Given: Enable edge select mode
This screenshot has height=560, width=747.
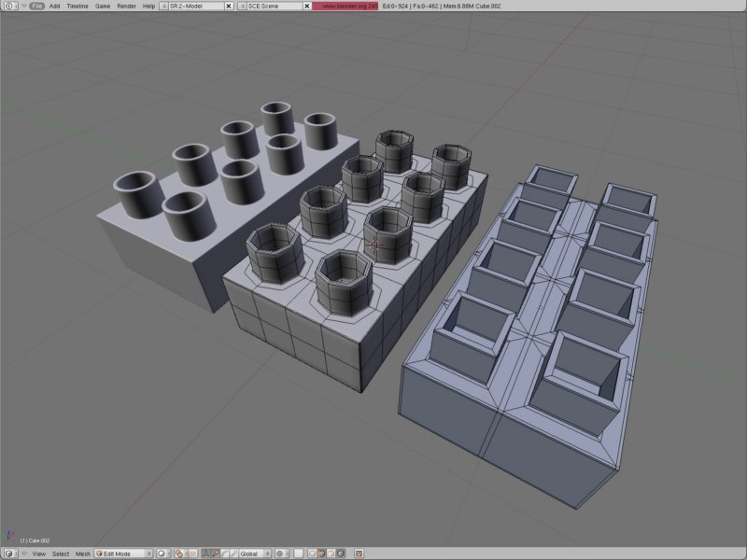Looking at the screenshot, I should 321,553.
